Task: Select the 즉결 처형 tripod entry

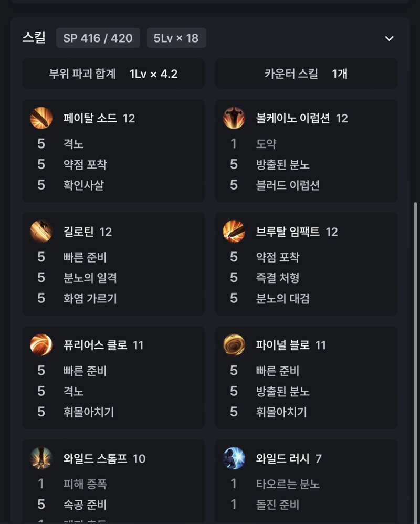Action: pyautogui.click(x=278, y=278)
